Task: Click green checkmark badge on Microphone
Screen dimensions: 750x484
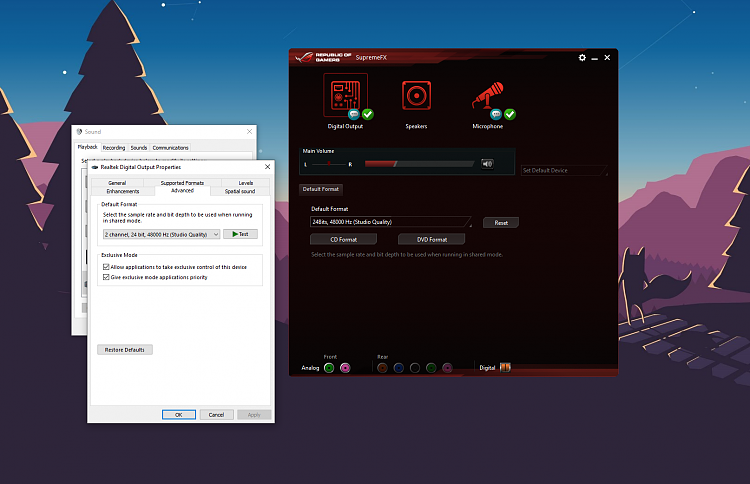Action: click(x=510, y=114)
